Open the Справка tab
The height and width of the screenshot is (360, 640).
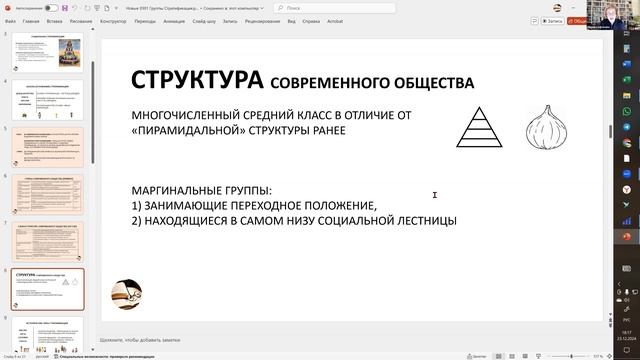(x=311, y=21)
